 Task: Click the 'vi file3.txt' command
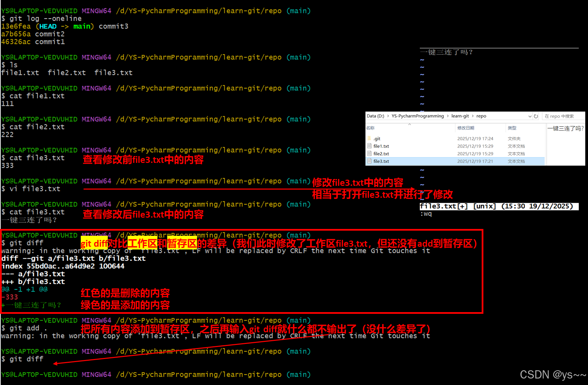(31, 189)
